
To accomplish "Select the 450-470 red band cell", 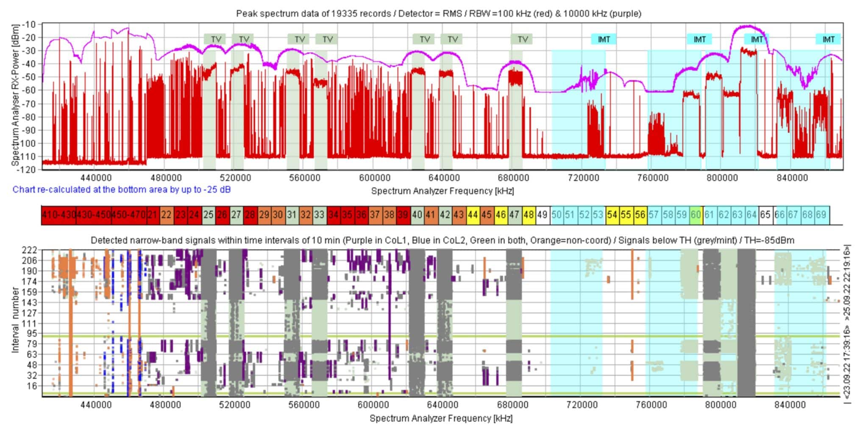I will [x=129, y=215].
